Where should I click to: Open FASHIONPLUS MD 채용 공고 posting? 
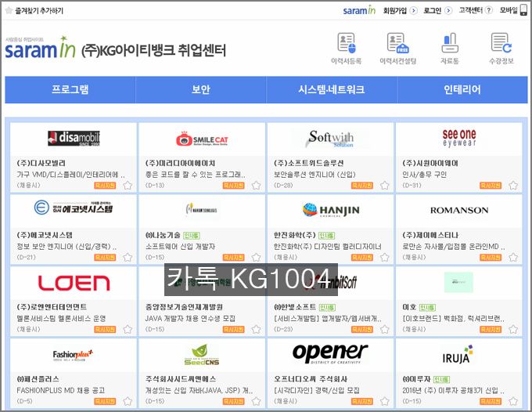pyautogui.click(x=61, y=391)
